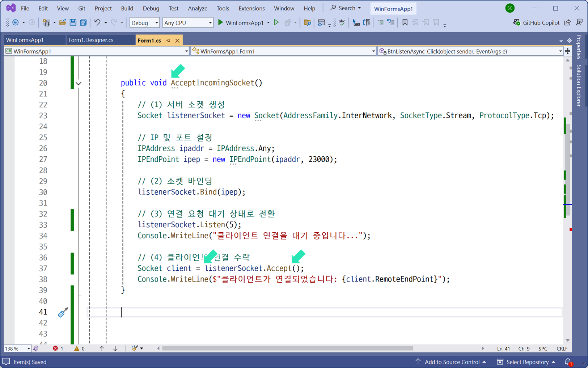Collapse the AcceptIncomingSocket method outline
Screen dimensions: 588x368
click(79, 83)
